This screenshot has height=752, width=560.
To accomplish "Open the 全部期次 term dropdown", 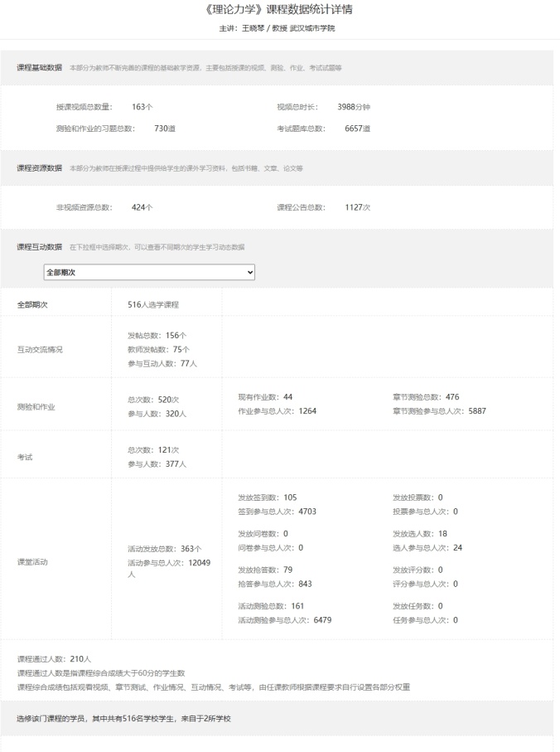I will (149, 272).
